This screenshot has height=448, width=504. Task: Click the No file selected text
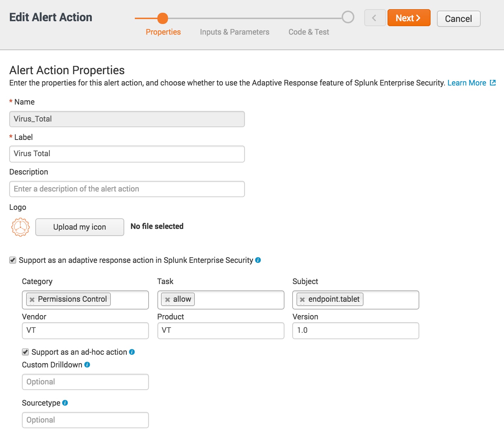click(157, 226)
